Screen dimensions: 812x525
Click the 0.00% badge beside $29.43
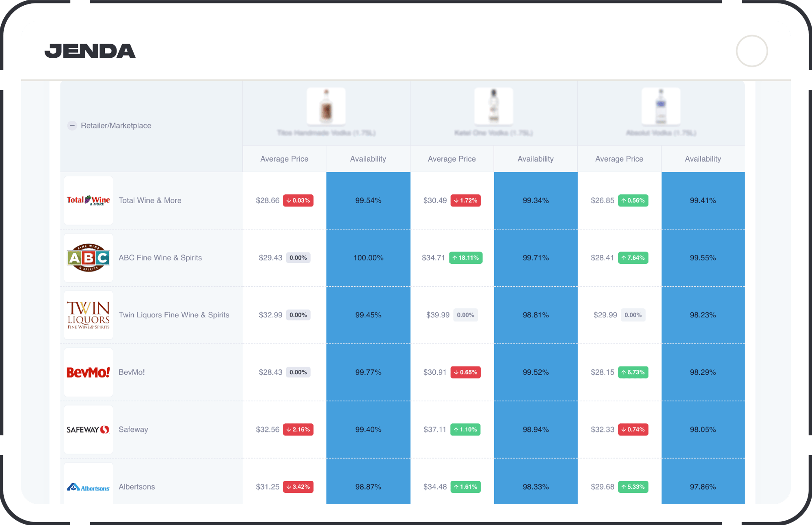[298, 258]
